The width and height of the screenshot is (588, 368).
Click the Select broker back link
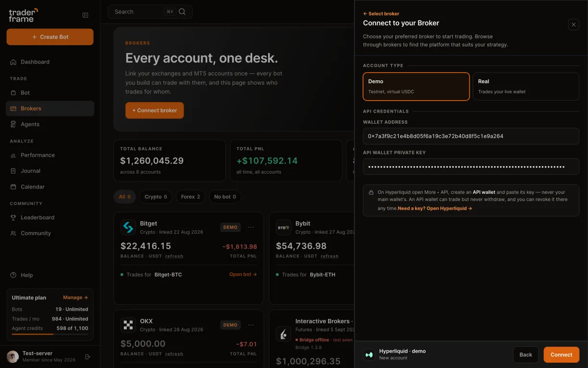381,14
